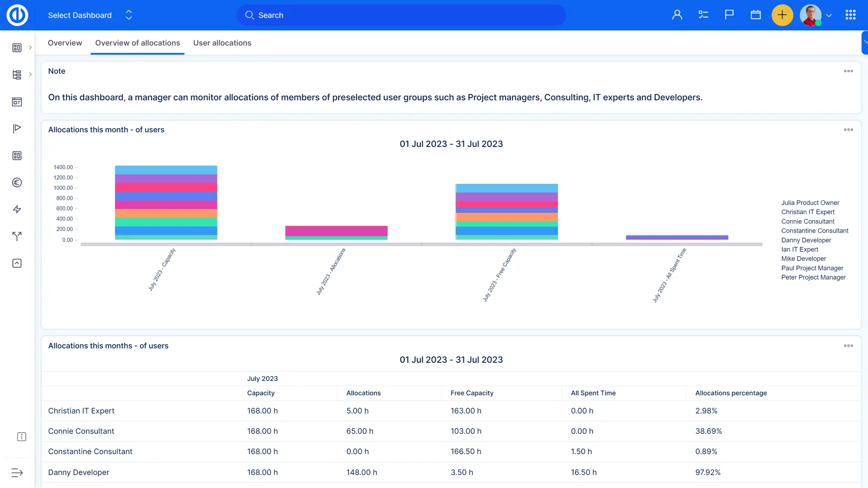This screenshot has height=488, width=868.
Task: Click the Capacity column header
Action: 260,393
